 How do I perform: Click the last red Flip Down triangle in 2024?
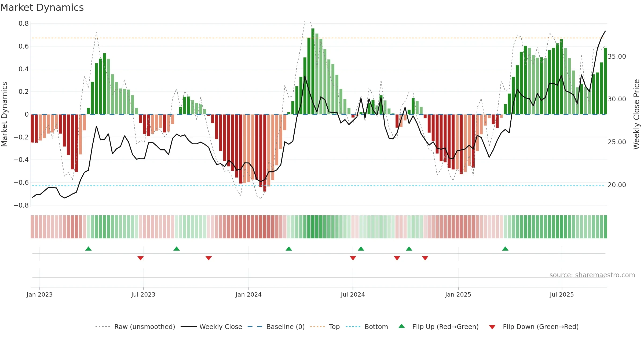[425, 258]
